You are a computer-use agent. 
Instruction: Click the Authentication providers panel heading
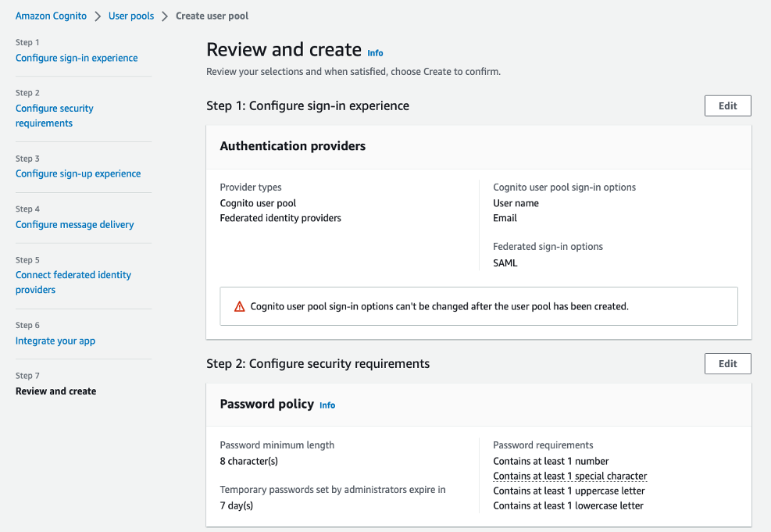(293, 146)
